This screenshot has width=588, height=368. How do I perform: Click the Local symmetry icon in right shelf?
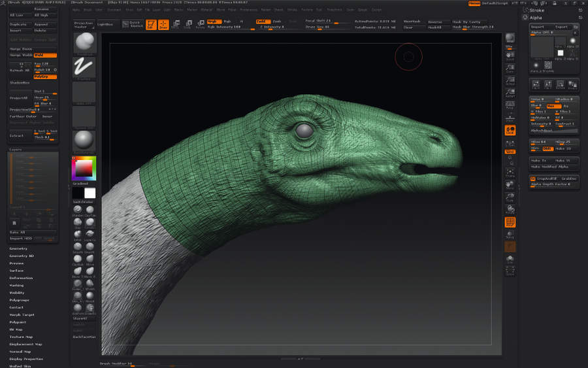click(510, 129)
